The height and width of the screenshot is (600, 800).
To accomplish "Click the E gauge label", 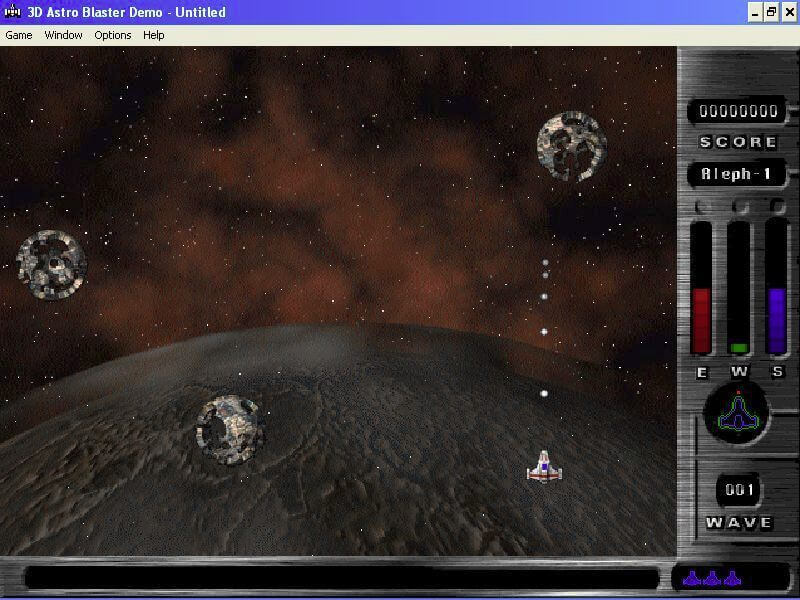I will click(702, 373).
